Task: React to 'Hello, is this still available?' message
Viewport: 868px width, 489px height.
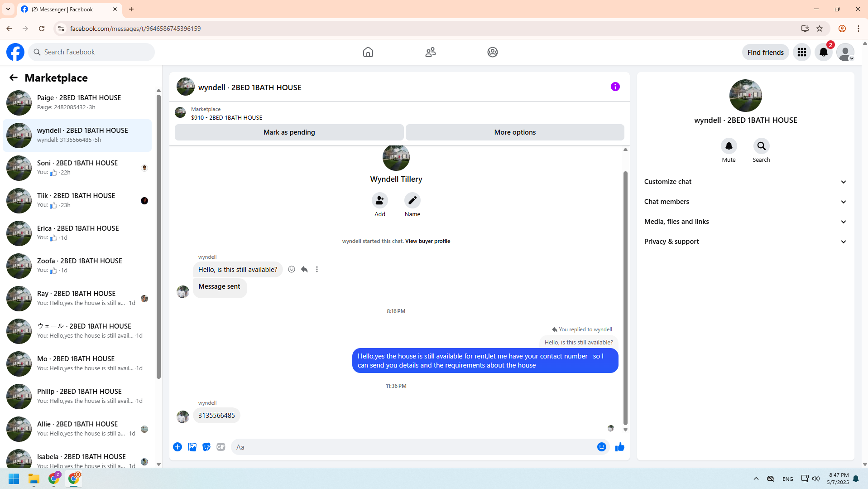Action: [x=292, y=269]
